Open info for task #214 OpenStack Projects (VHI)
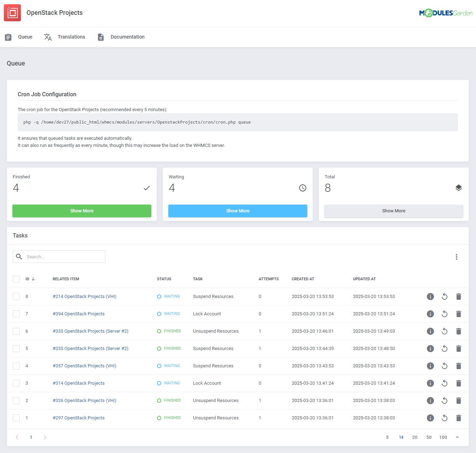This screenshot has height=453, width=476. 430,297
